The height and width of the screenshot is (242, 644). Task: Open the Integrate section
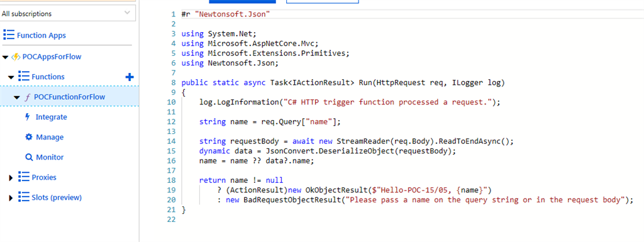click(x=52, y=117)
